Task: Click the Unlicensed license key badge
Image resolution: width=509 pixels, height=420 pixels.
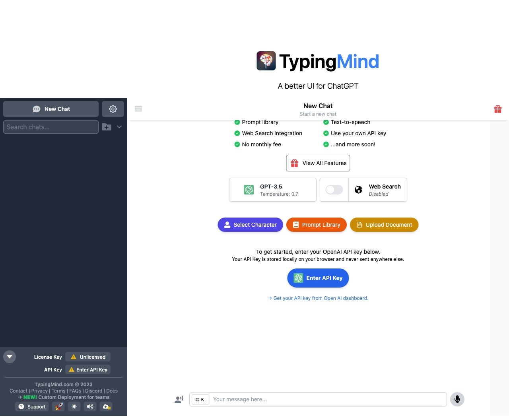Action: tap(88, 357)
